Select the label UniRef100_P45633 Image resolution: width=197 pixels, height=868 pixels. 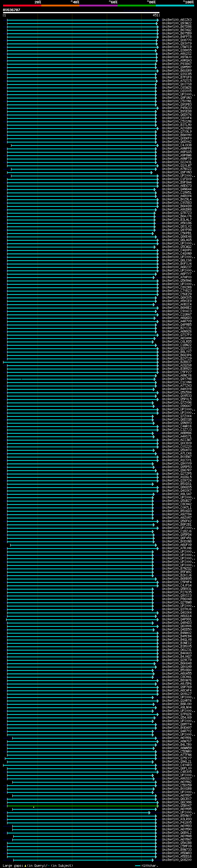pyautogui.click(x=177, y=108)
